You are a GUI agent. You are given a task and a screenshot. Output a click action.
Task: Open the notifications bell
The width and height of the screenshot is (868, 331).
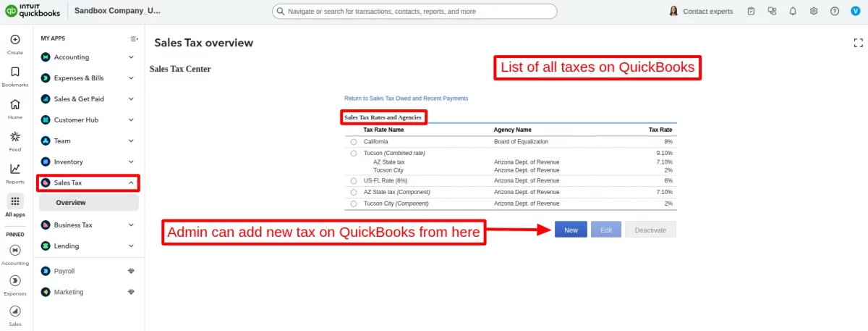pos(793,11)
